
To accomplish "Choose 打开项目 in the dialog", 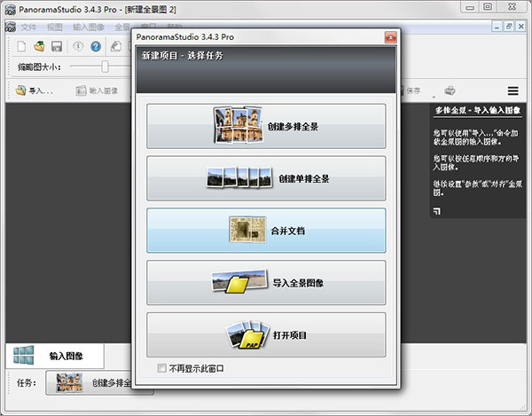I will (x=266, y=335).
